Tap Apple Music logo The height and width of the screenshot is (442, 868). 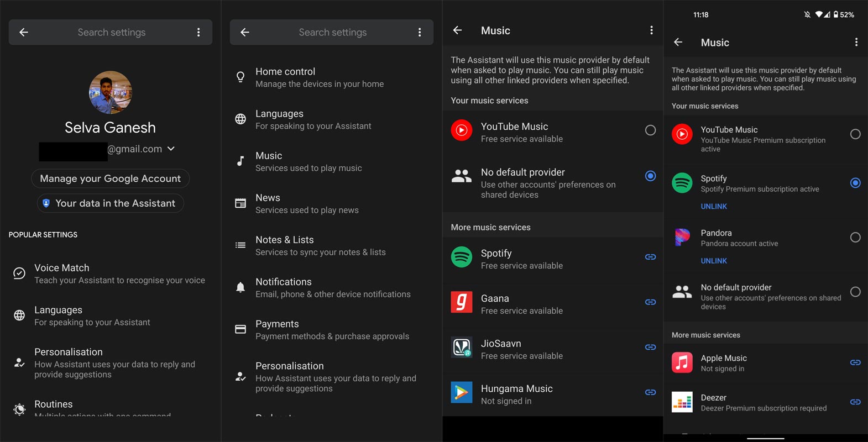tap(682, 362)
